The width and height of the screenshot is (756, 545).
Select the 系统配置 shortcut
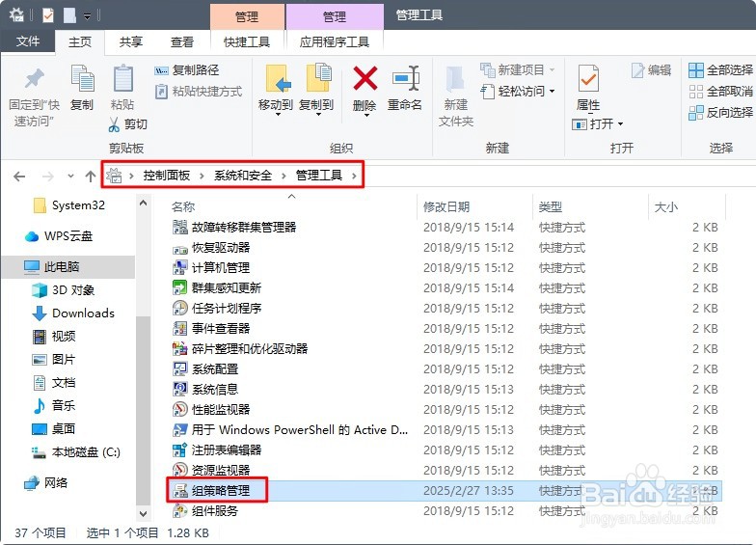[x=205, y=368]
